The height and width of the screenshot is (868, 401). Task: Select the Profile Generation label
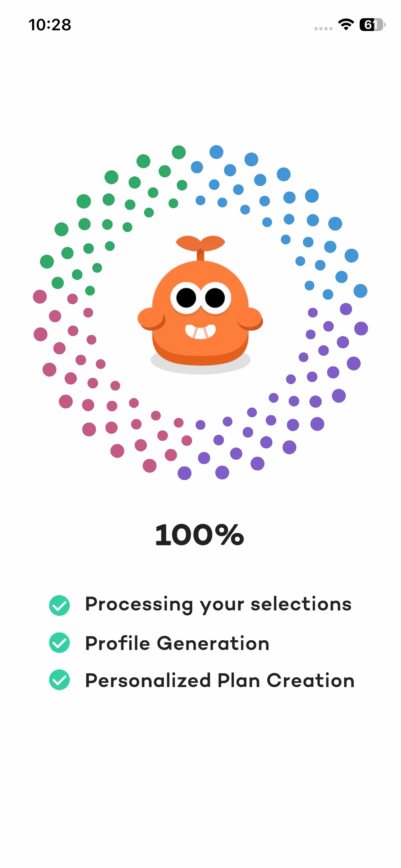coord(177,643)
